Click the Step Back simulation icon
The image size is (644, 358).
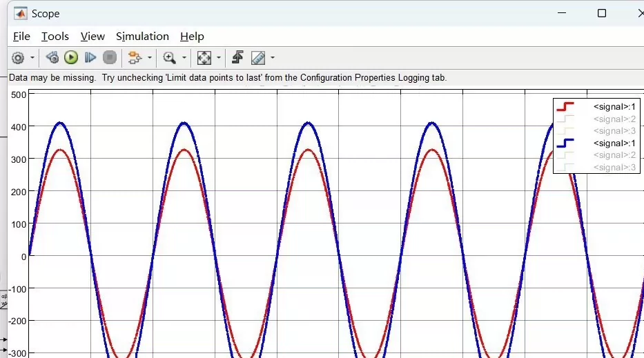tap(52, 57)
